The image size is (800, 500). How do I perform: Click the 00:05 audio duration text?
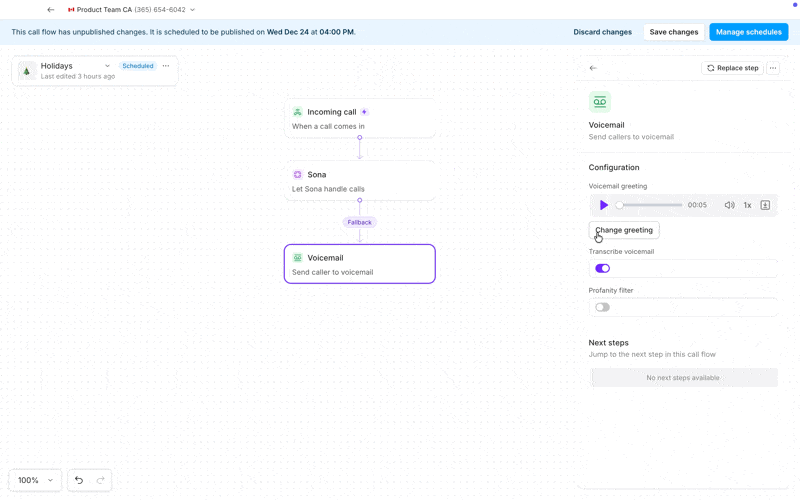(x=697, y=205)
